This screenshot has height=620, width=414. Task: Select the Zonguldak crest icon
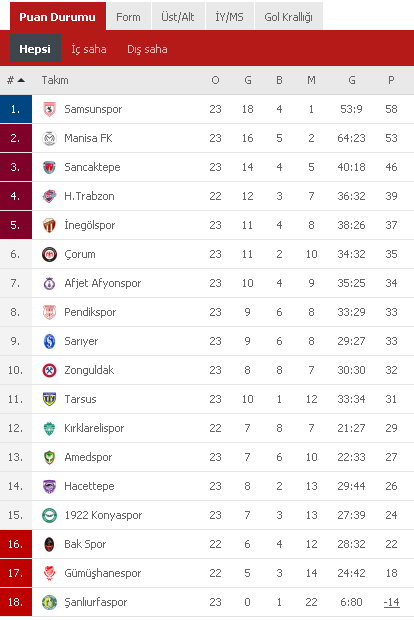coord(49,370)
